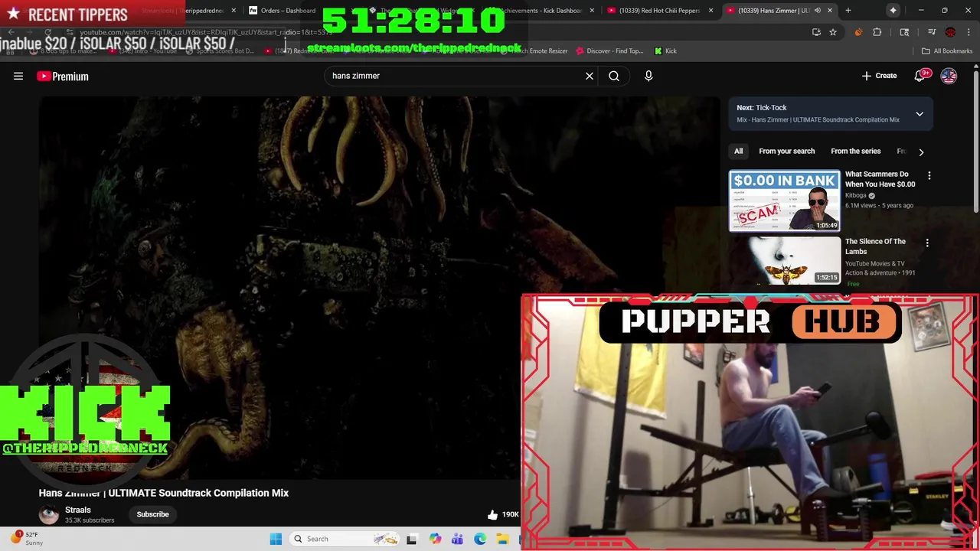The image size is (980, 551).
Task: Open the Kick bookmark
Action: 665,51
